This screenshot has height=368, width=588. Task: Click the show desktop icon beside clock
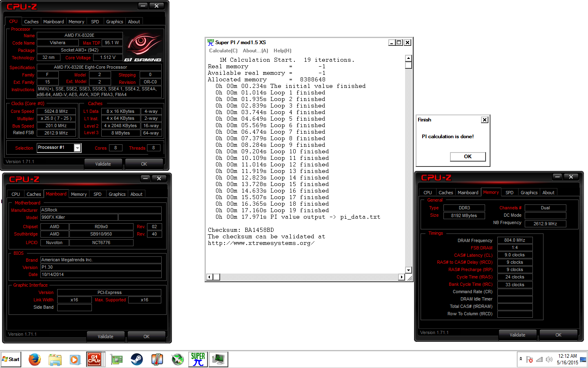pos(583,360)
